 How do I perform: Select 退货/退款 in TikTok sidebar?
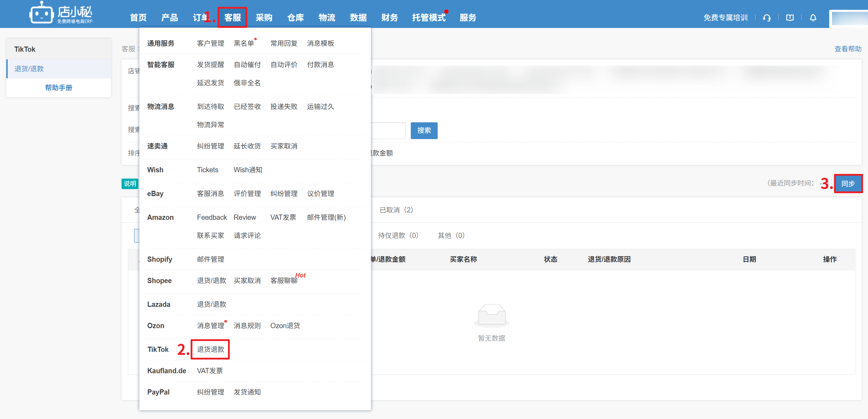pos(29,69)
